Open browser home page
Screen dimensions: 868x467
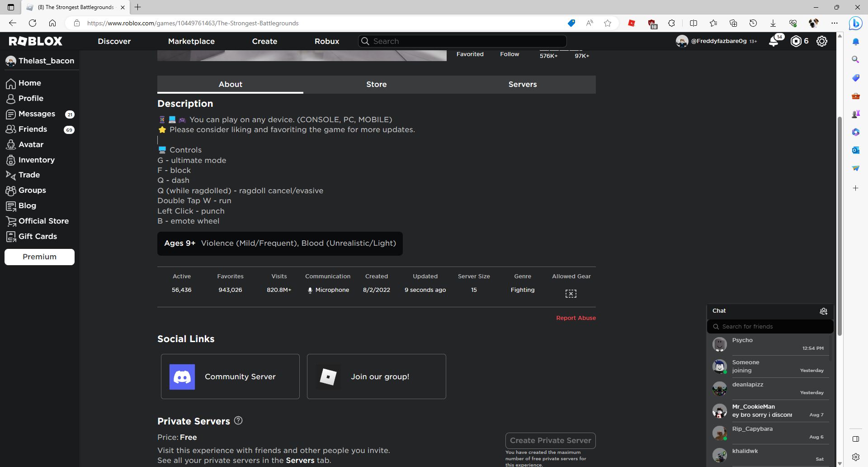(52, 23)
